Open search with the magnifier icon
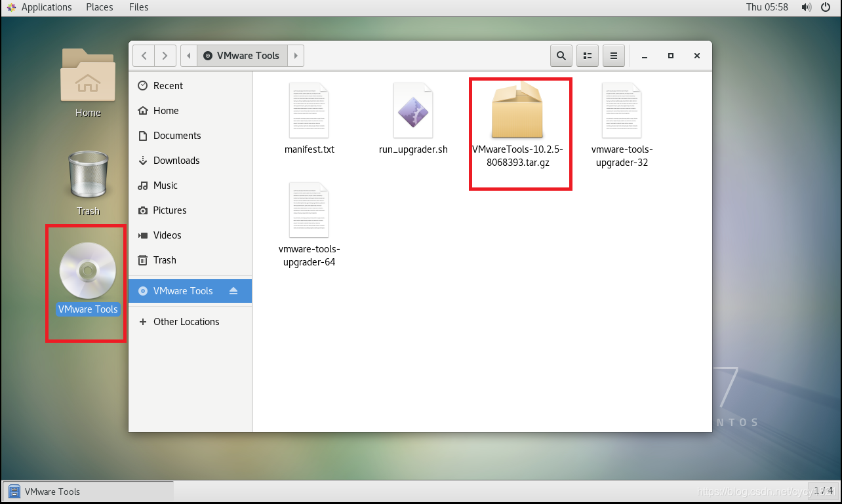Viewport: 842px width, 504px height. point(561,56)
